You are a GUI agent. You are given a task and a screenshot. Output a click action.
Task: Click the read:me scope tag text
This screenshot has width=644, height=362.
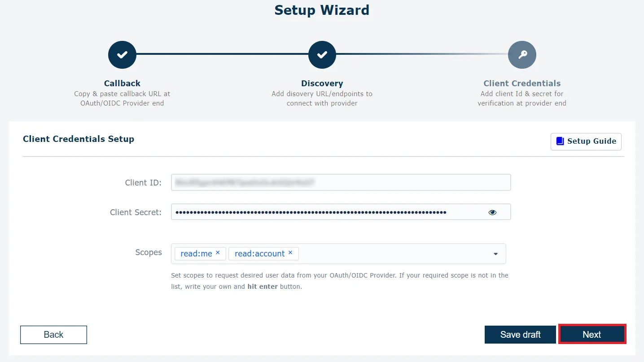pos(196,254)
